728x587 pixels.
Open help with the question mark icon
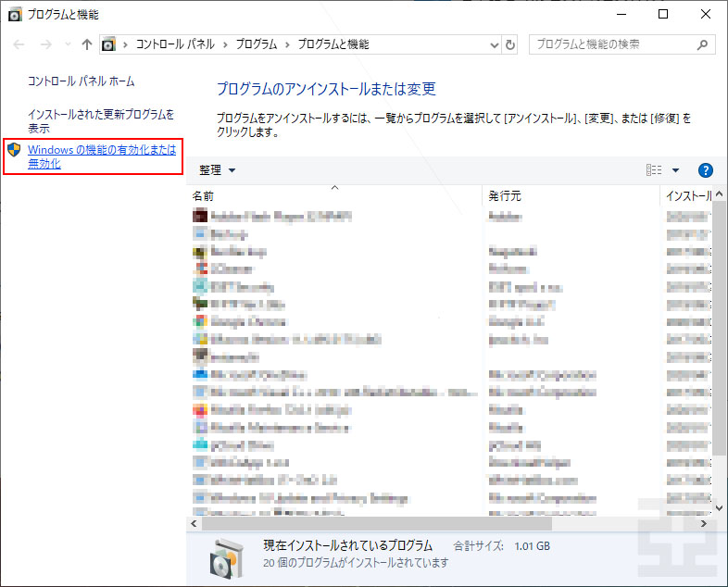[705, 170]
